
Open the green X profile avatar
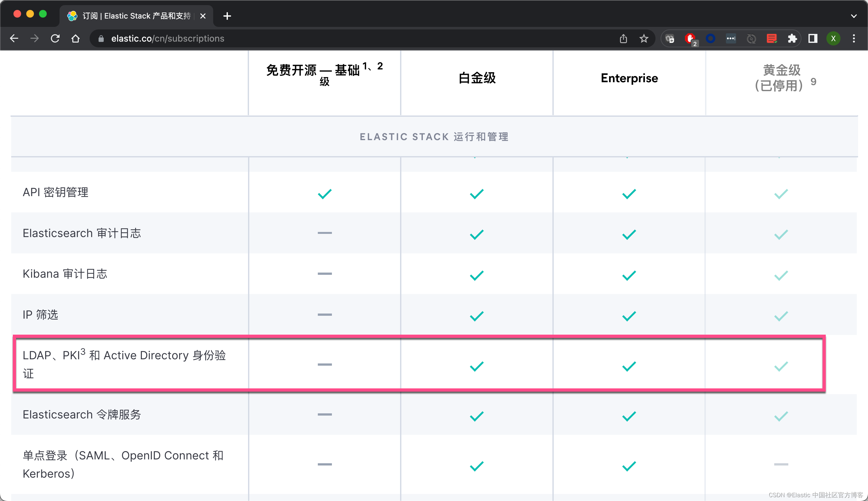833,38
